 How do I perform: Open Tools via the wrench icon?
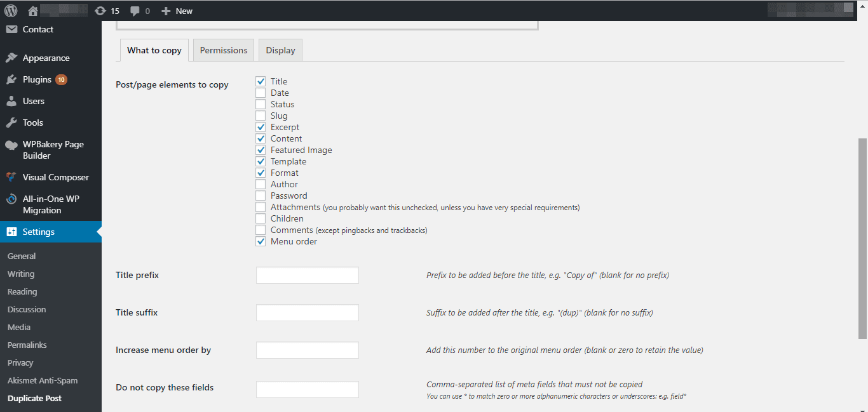click(11, 123)
